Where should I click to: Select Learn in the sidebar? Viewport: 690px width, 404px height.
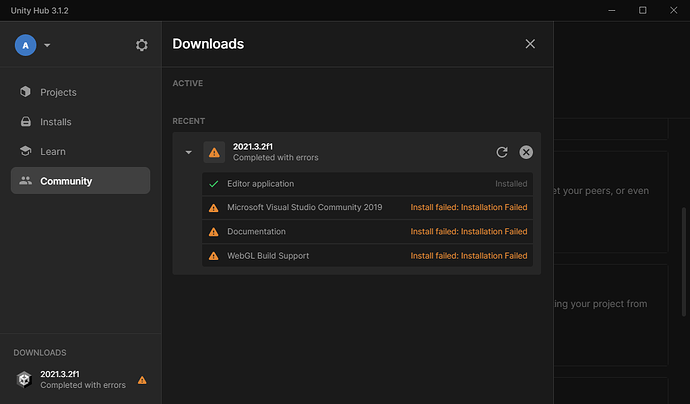pyautogui.click(x=52, y=151)
